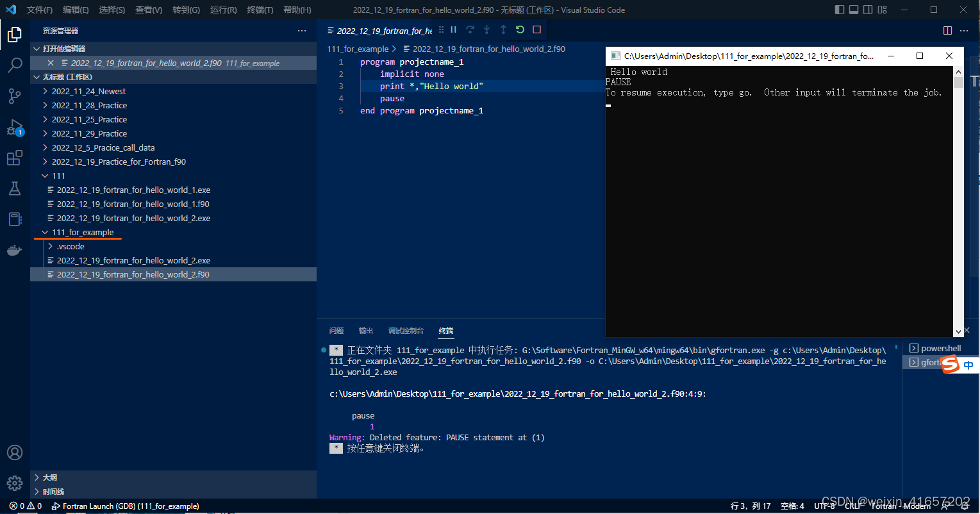Close the open editor hello_world_2.f90
This screenshot has height=514, width=980.
[x=51, y=63]
